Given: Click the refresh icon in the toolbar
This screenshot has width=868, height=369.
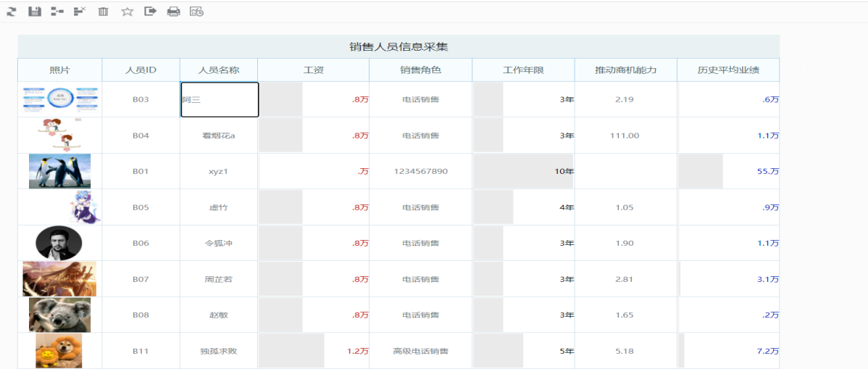Looking at the screenshot, I should [x=11, y=11].
